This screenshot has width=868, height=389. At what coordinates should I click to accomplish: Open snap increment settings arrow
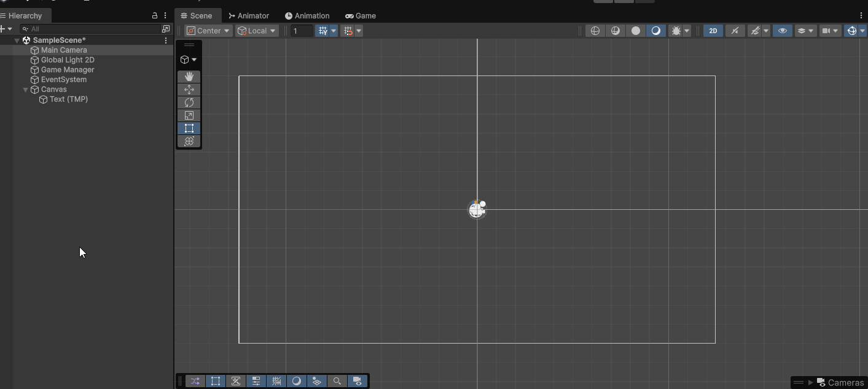[x=359, y=31]
